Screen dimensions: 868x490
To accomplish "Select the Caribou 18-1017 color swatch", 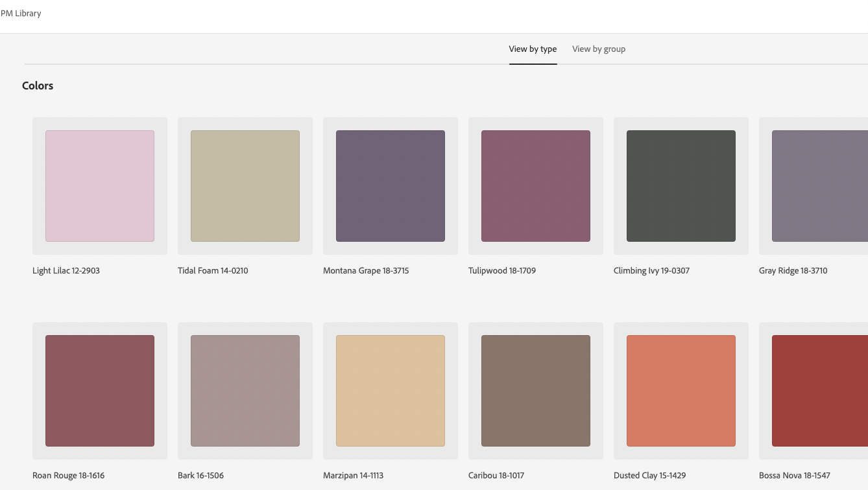I will [x=535, y=390].
